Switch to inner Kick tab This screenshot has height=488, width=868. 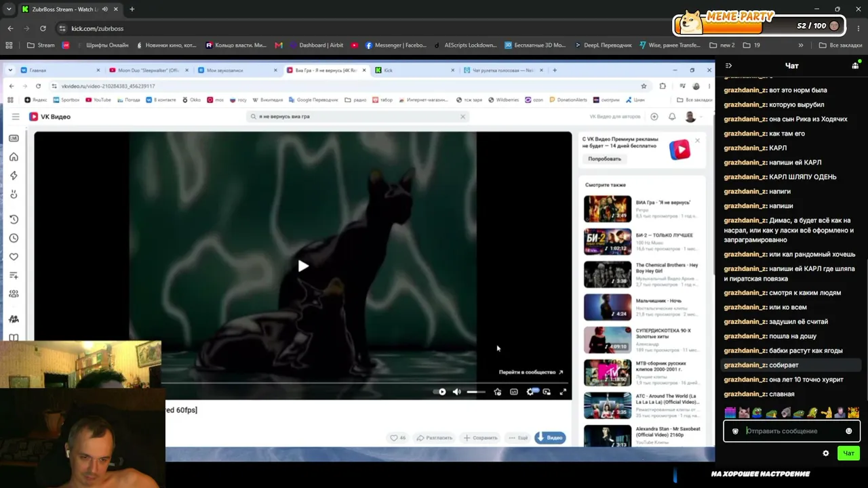coord(413,70)
